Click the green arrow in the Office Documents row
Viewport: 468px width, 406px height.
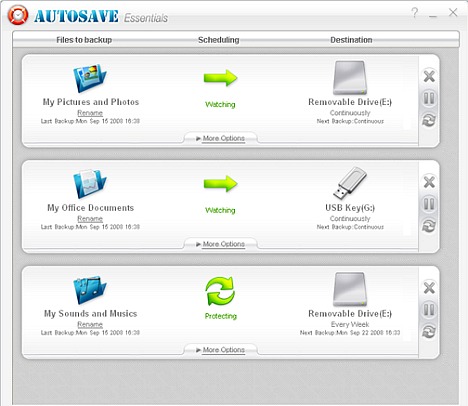click(220, 184)
